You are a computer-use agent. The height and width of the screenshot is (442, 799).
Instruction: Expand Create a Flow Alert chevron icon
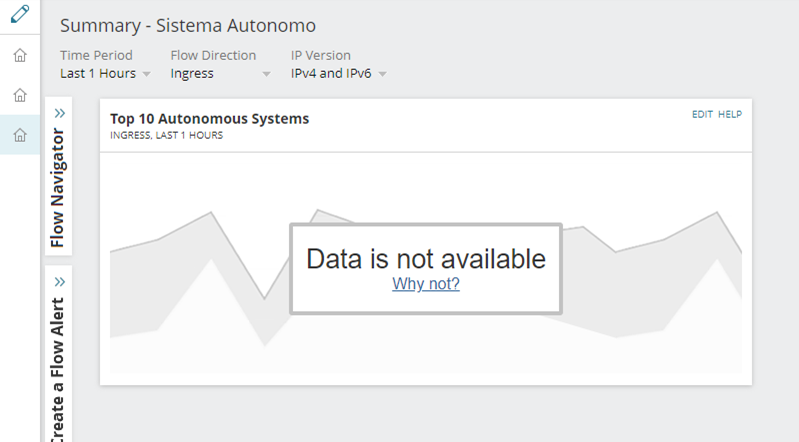(x=59, y=282)
